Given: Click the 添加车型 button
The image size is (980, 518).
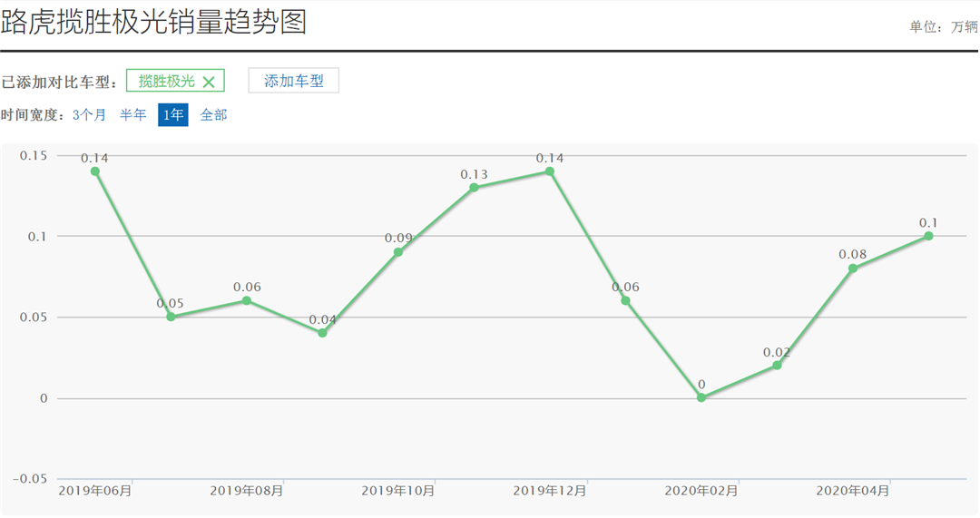Looking at the screenshot, I should [293, 81].
